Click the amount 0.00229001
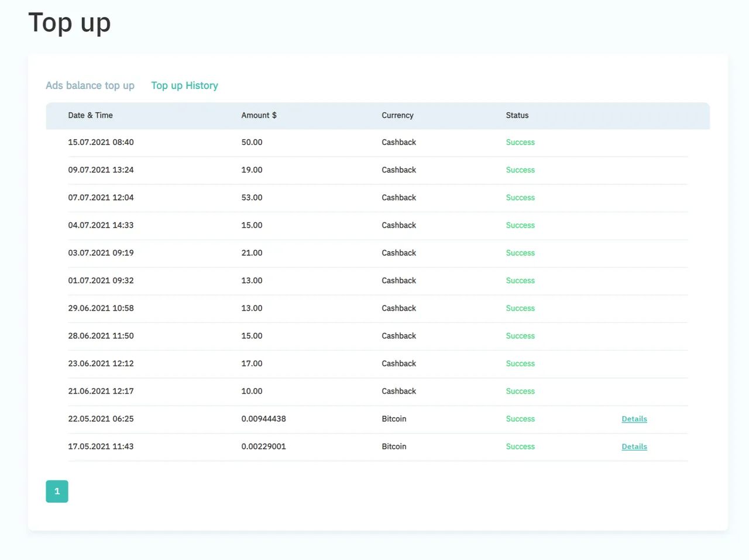This screenshot has height=560, width=749. coord(263,446)
